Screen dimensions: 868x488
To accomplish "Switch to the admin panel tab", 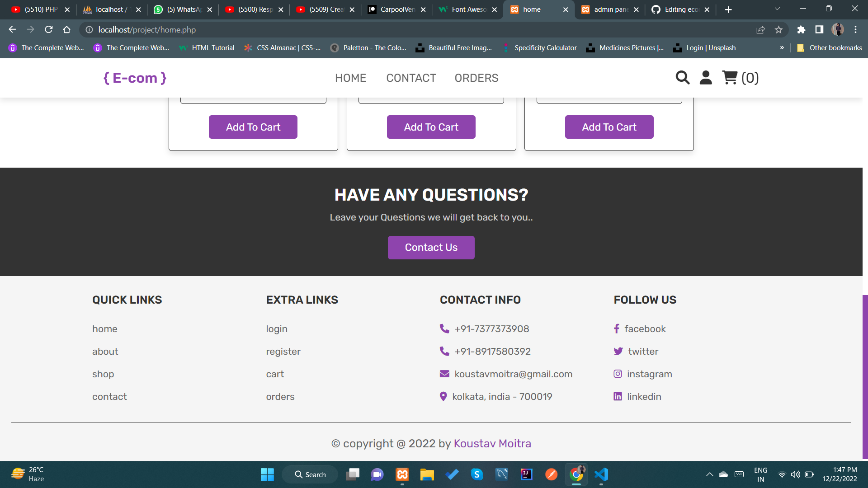I will pos(610,9).
